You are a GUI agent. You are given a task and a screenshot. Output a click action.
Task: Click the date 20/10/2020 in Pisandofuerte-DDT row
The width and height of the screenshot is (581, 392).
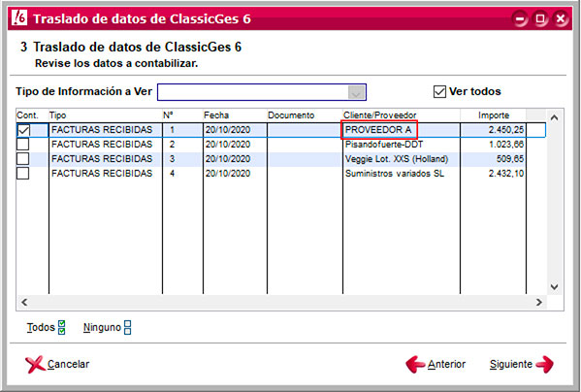pyautogui.click(x=228, y=145)
